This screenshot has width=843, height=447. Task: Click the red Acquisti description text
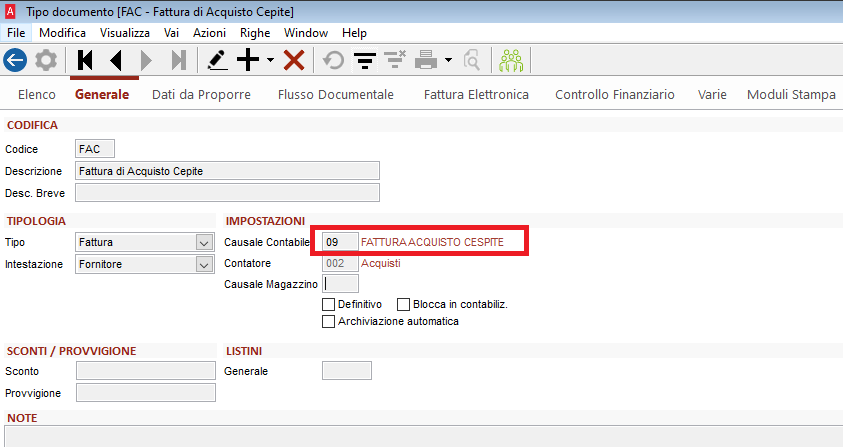click(x=381, y=263)
